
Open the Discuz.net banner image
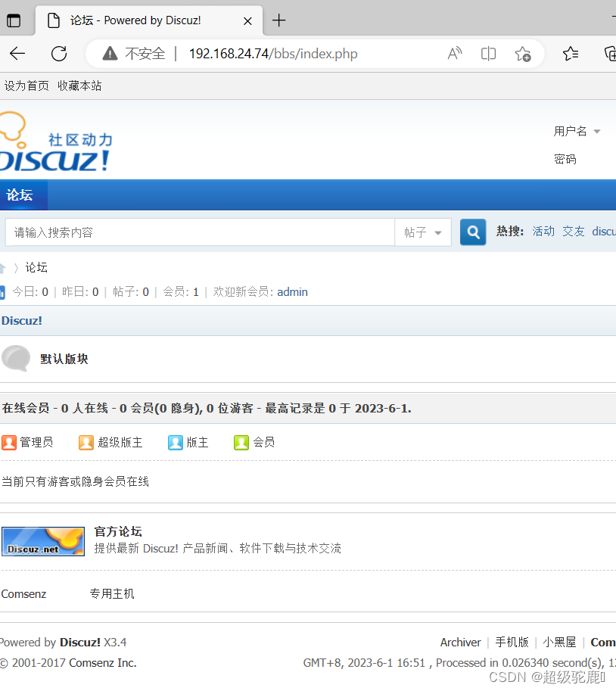[x=43, y=542]
